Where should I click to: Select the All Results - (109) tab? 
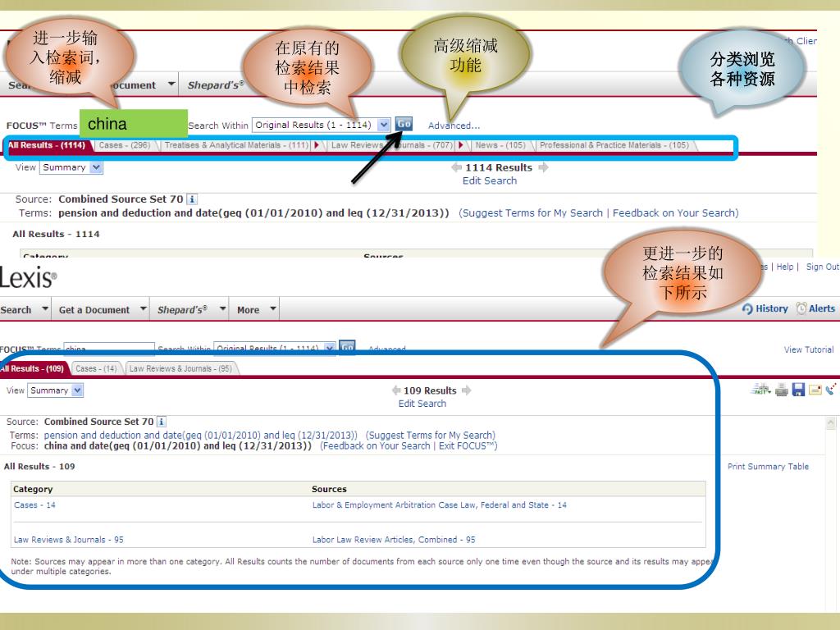33,368
